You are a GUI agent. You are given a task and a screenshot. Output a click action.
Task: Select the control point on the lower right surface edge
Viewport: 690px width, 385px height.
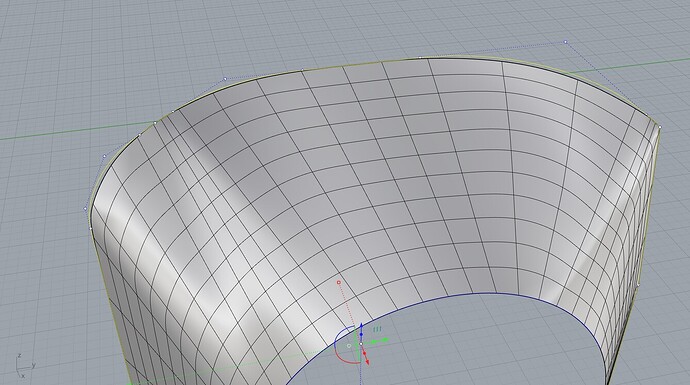point(639,285)
